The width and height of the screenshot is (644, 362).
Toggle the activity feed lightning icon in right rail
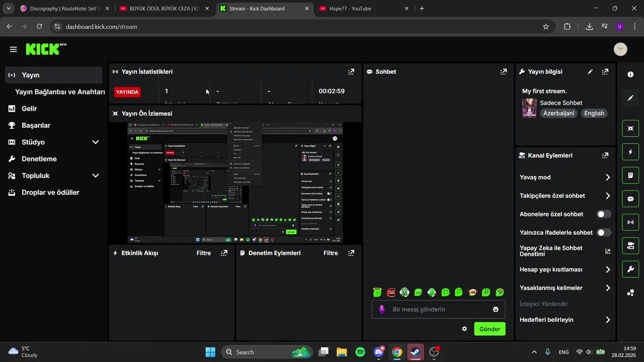click(630, 152)
